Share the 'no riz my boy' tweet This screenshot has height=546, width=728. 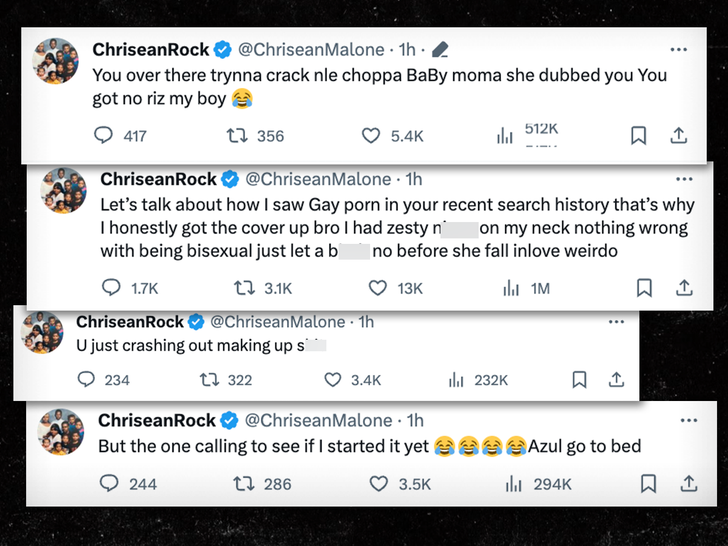tap(677, 136)
